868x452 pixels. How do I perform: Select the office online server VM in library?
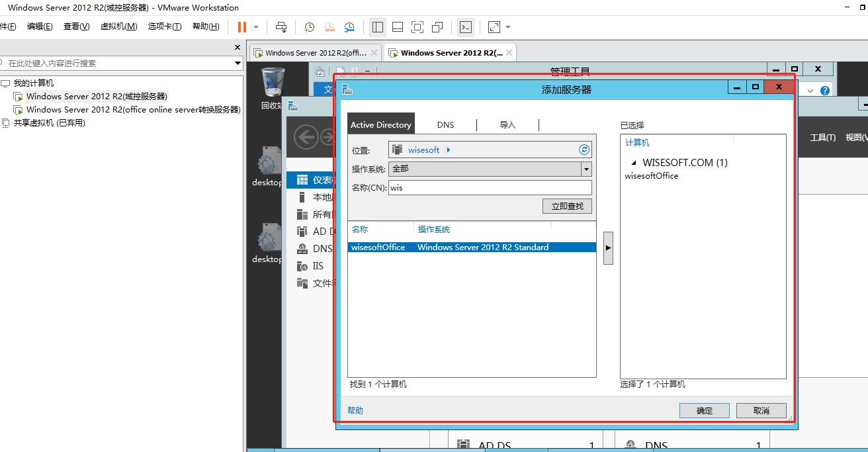point(133,110)
